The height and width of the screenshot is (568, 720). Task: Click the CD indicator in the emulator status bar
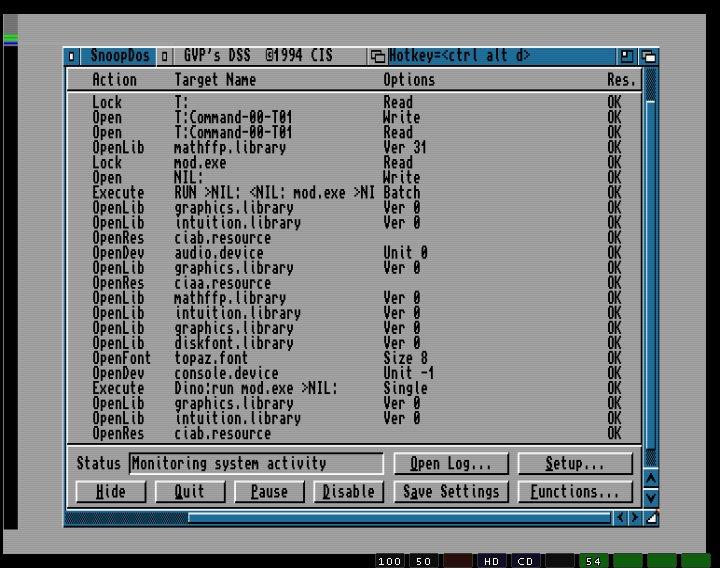(525, 561)
